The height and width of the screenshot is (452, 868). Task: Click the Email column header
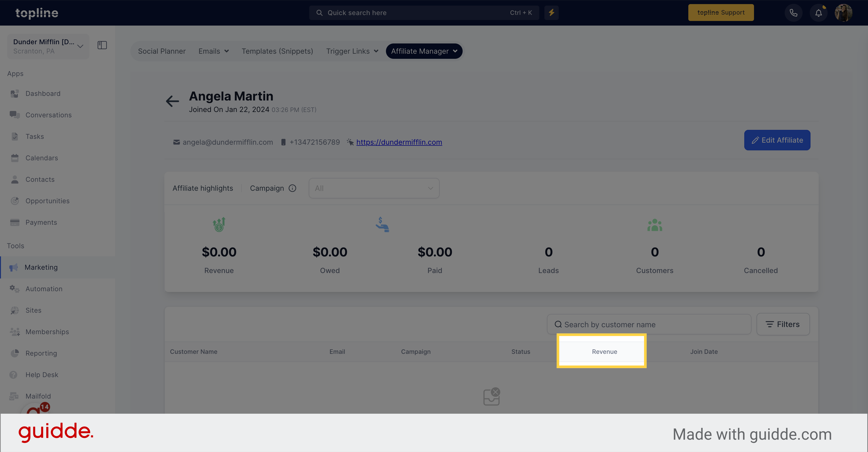click(x=337, y=352)
